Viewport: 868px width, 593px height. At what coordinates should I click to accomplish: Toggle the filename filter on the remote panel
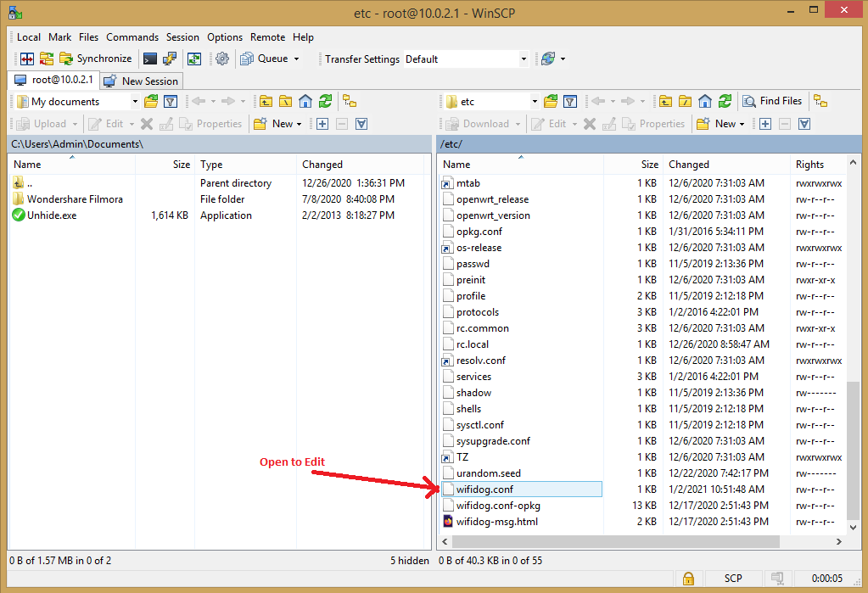569,101
